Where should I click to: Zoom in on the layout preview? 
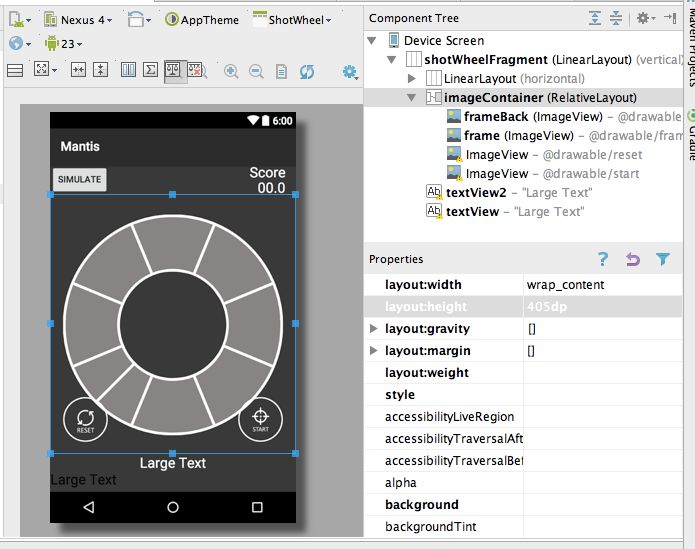point(231,71)
